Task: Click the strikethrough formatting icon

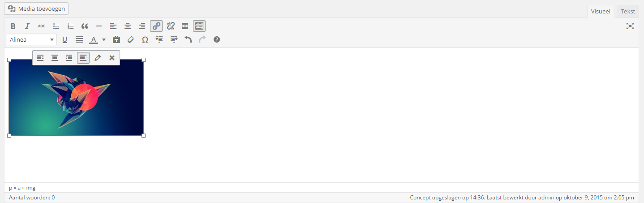Action: (41, 26)
